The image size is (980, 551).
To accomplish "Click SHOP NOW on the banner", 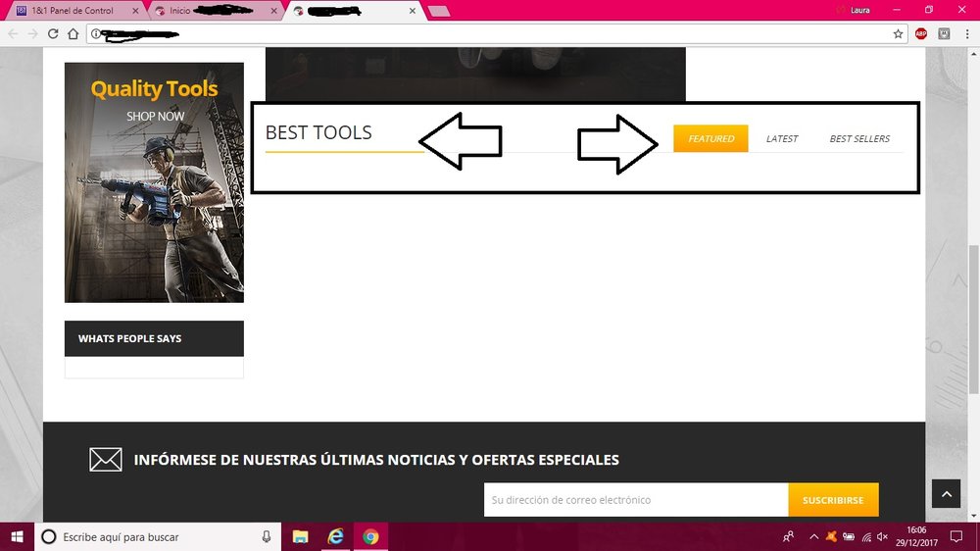I will [x=155, y=117].
